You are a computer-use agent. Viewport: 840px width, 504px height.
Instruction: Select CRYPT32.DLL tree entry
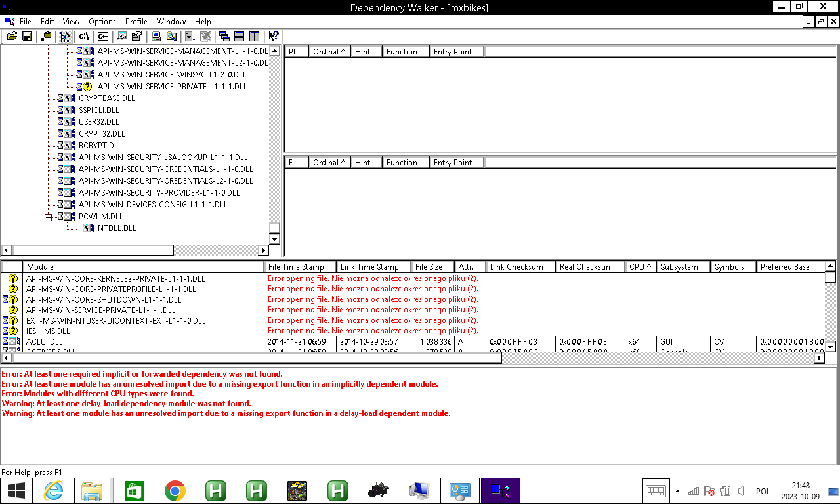102,134
